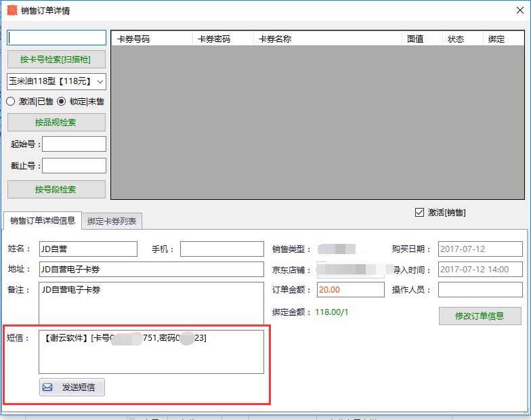This screenshot has height=420, width=531.
Task: Click the envelope icon on 发送短信 button
Action: pos(47,387)
